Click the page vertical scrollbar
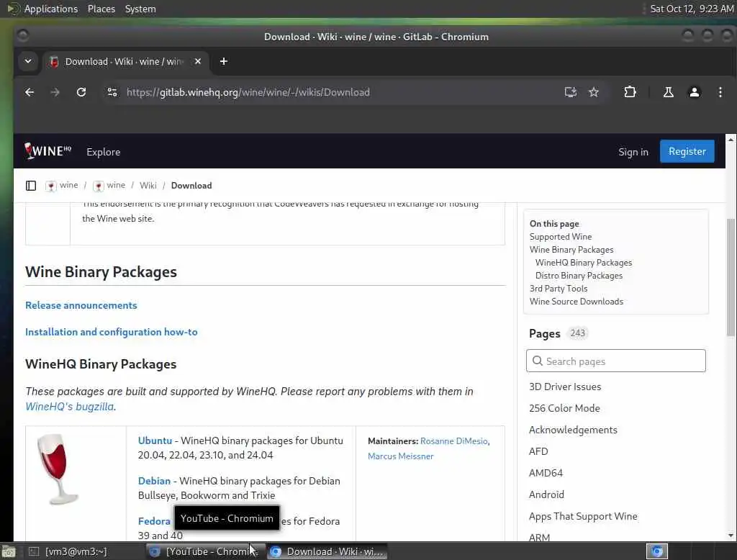 pyautogui.click(x=731, y=274)
